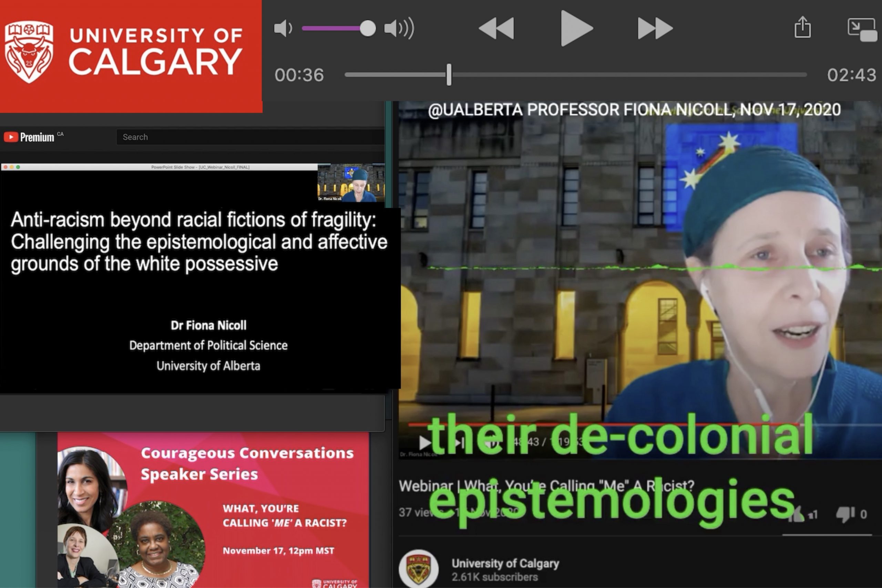Click the University of Calgary channel avatar
This screenshot has height=588, width=882.
(419, 569)
